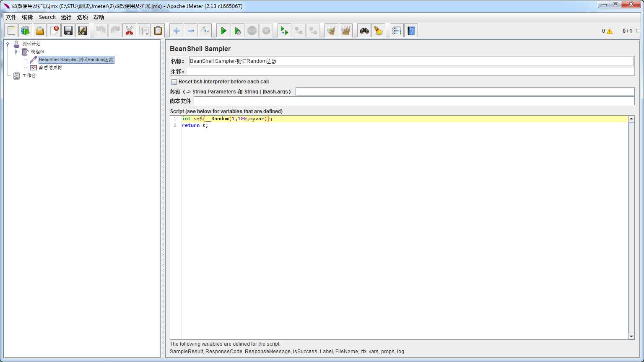Open the 运行 menu
644x362 pixels.
(66, 17)
